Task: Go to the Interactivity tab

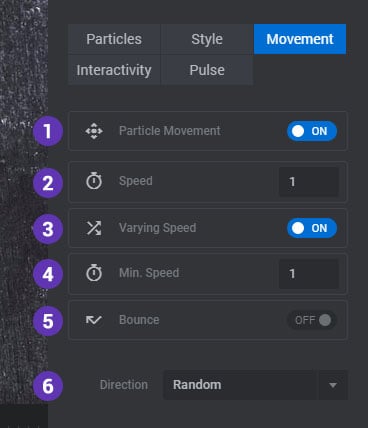Action: 114,70
